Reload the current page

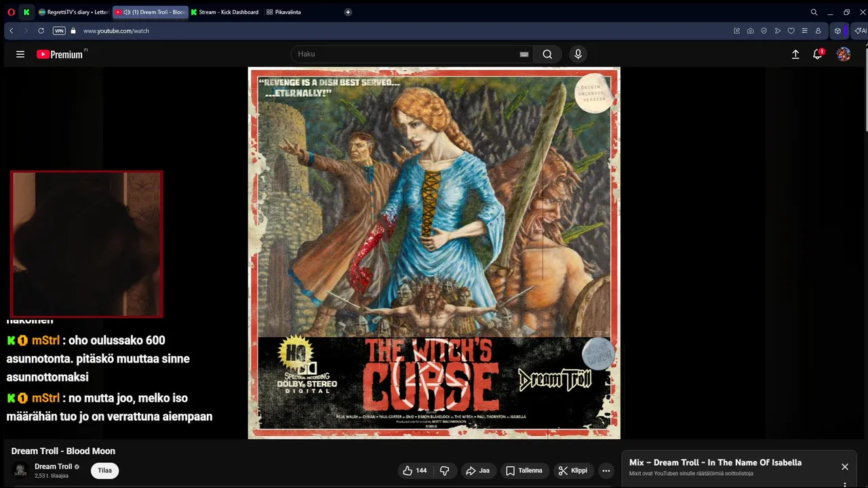(x=41, y=30)
